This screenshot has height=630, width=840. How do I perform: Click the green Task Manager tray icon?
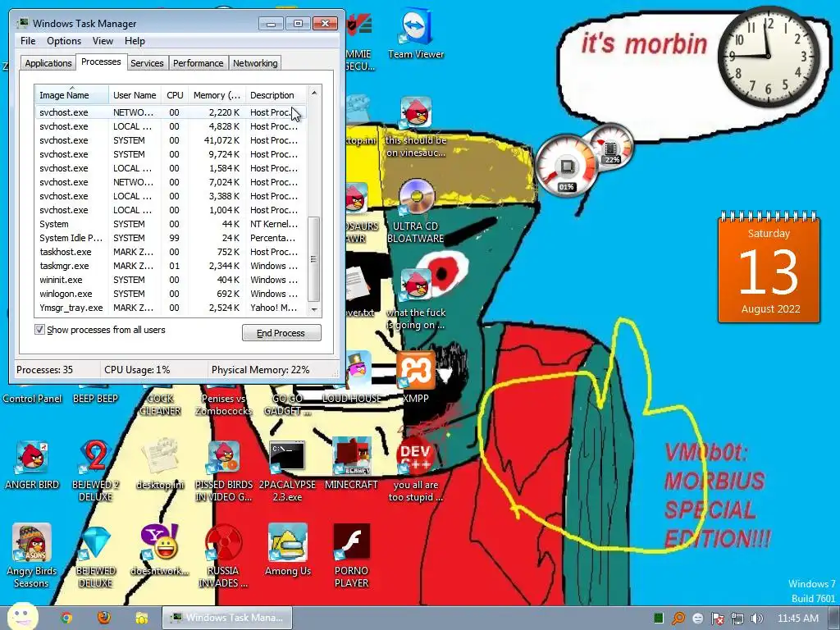coord(659,619)
